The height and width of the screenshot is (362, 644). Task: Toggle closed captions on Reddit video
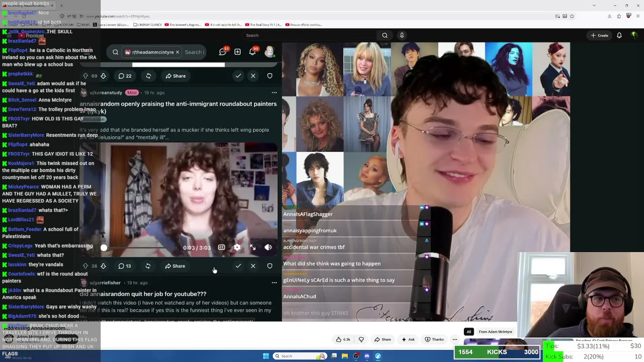coord(221,247)
